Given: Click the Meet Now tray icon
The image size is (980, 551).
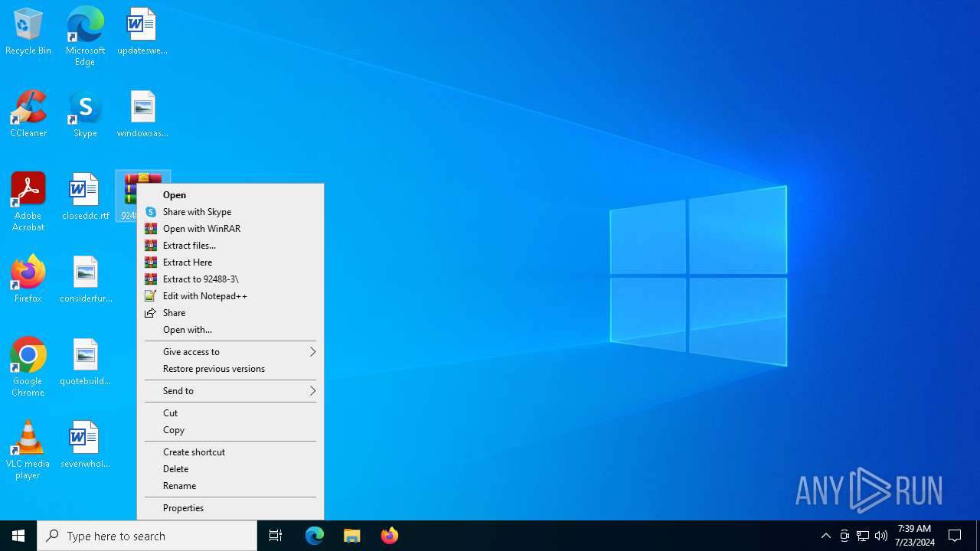Looking at the screenshot, I should point(844,536).
